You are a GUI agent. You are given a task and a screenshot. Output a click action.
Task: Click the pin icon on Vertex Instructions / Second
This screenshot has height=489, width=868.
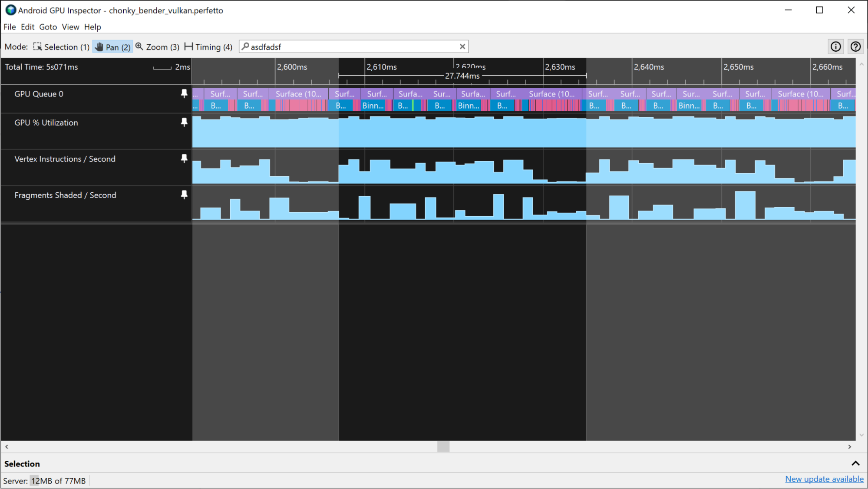(x=184, y=159)
